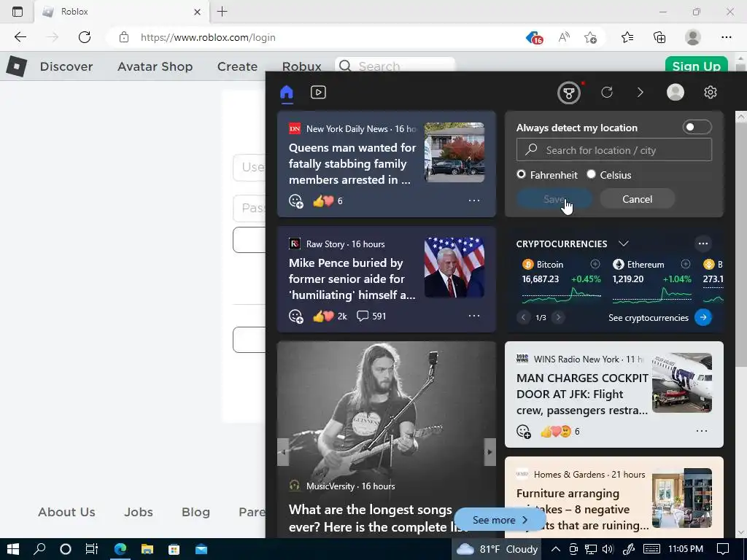Open the Roblox Create page
This screenshot has width=747, height=560.
pyautogui.click(x=237, y=66)
